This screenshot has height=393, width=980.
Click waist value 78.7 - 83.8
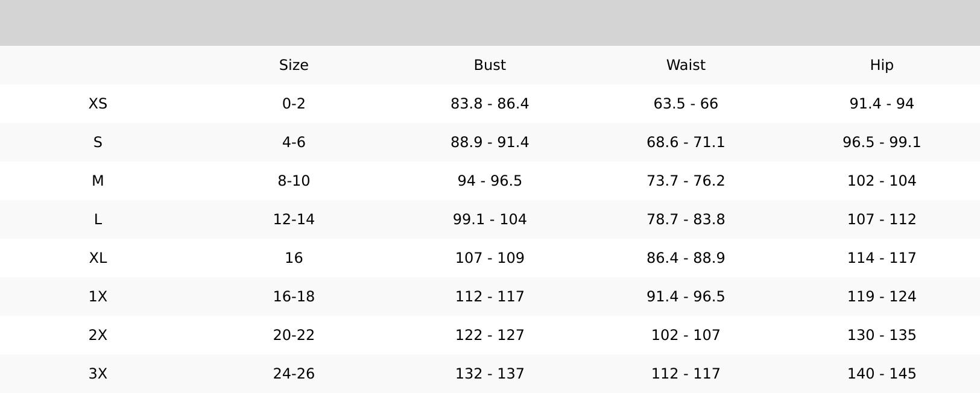point(686,219)
